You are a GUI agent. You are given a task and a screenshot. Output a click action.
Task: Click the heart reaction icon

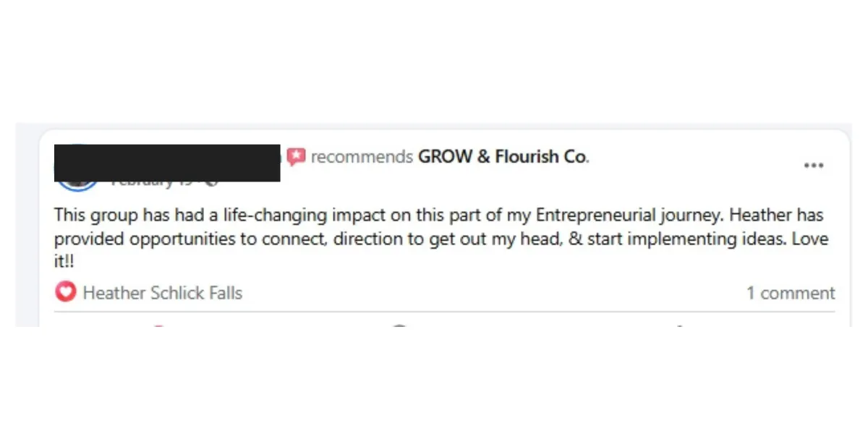click(x=65, y=292)
